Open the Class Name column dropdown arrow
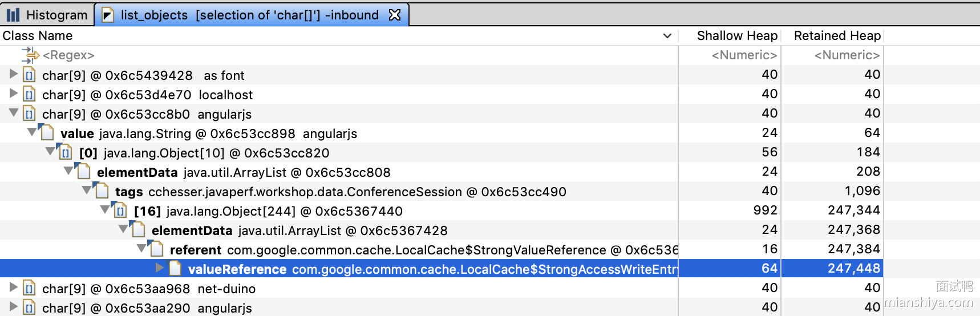Screen dimensions: 980x316 tap(667, 36)
